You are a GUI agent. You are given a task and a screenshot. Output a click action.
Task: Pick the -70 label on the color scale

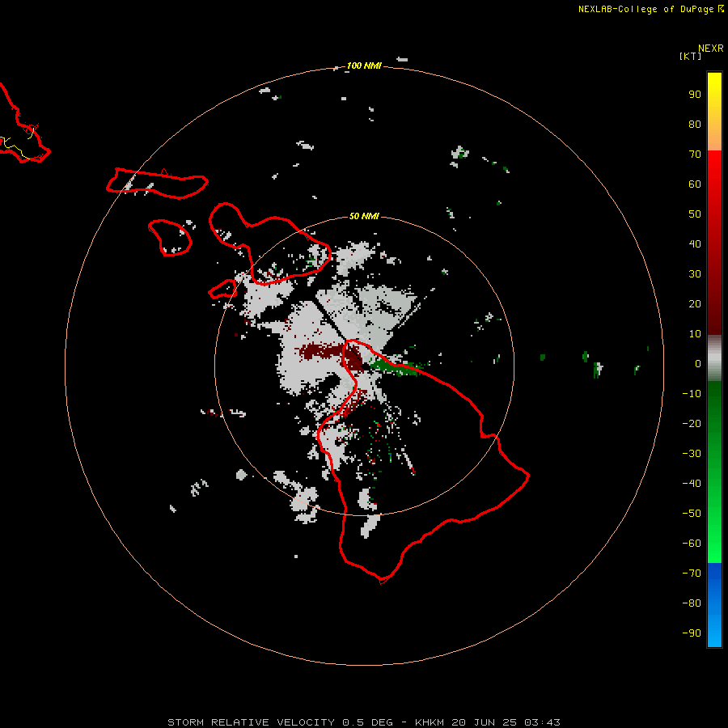point(692,574)
